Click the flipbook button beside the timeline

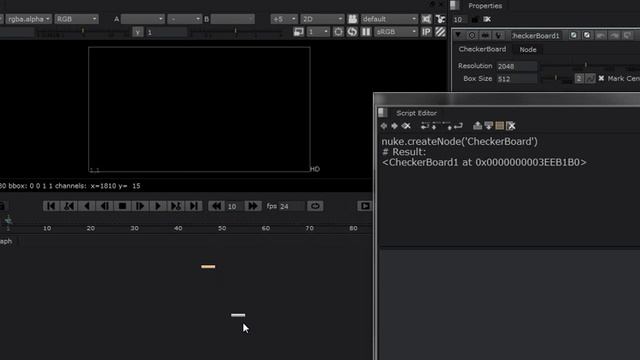coord(365,206)
